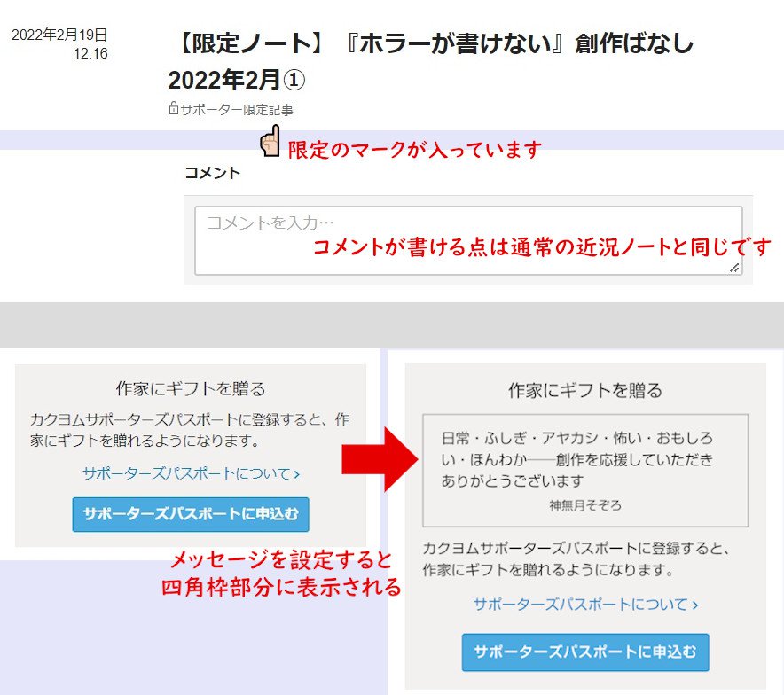
Task: Select the author name 神無月そぞろ
Action: point(585,505)
